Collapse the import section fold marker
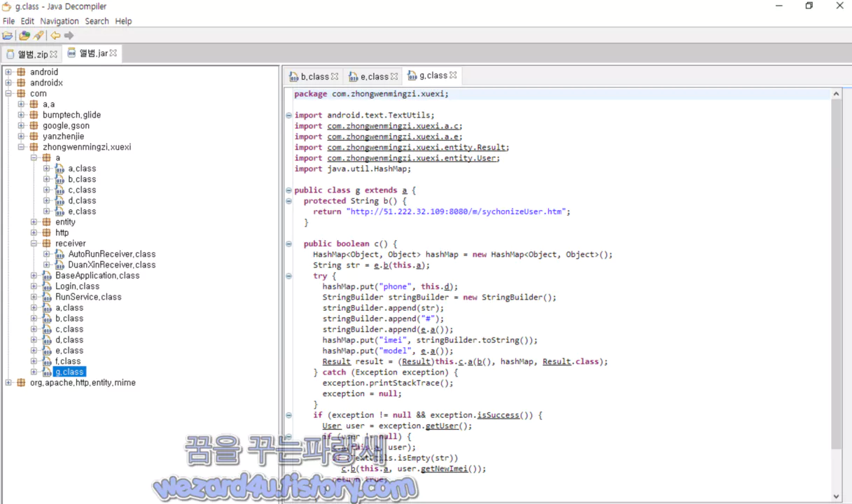Viewport: 852px width, 504px height. [288, 115]
